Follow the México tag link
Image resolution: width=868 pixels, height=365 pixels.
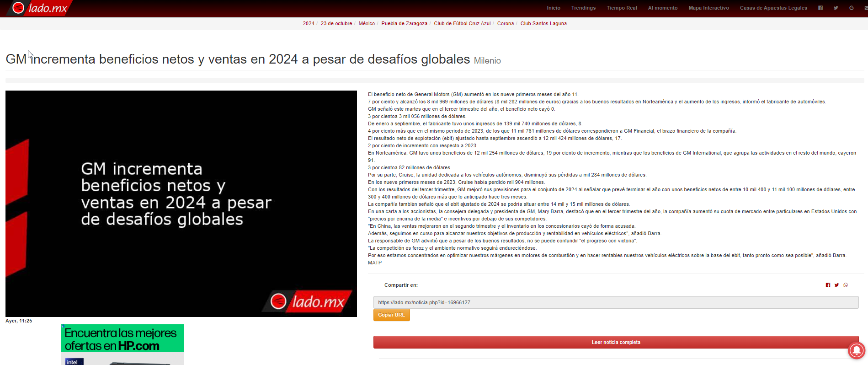click(x=367, y=23)
